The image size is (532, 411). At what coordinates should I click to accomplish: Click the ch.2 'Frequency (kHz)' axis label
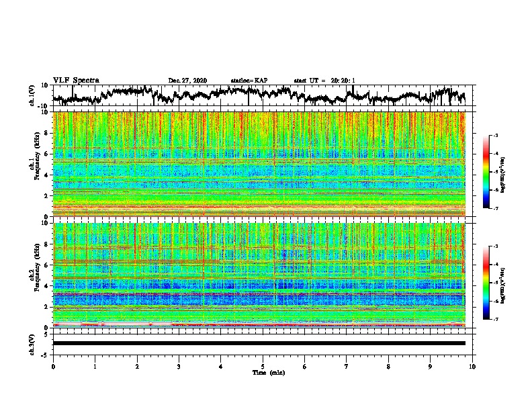click(x=37, y=267)
